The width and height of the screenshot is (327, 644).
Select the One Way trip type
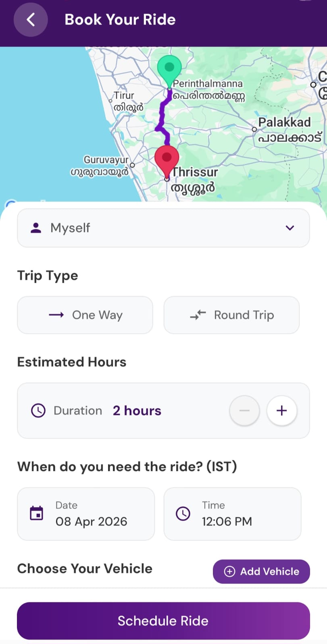tap(85, 315)
